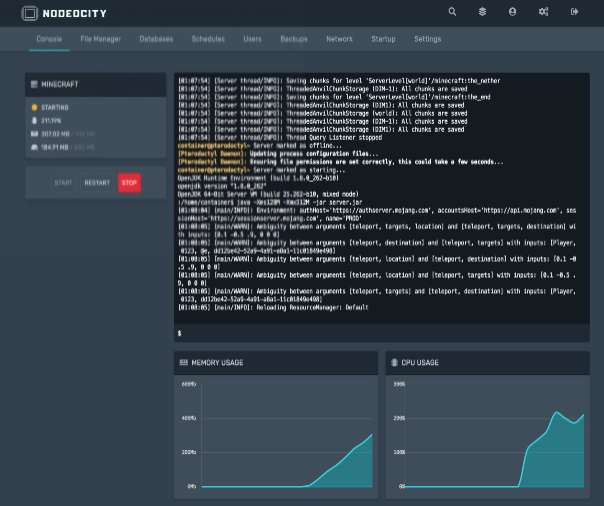This screenshot has width=604, height=506.
Task: Click the CPU Usage panel header icon
Action: [394, 362]
